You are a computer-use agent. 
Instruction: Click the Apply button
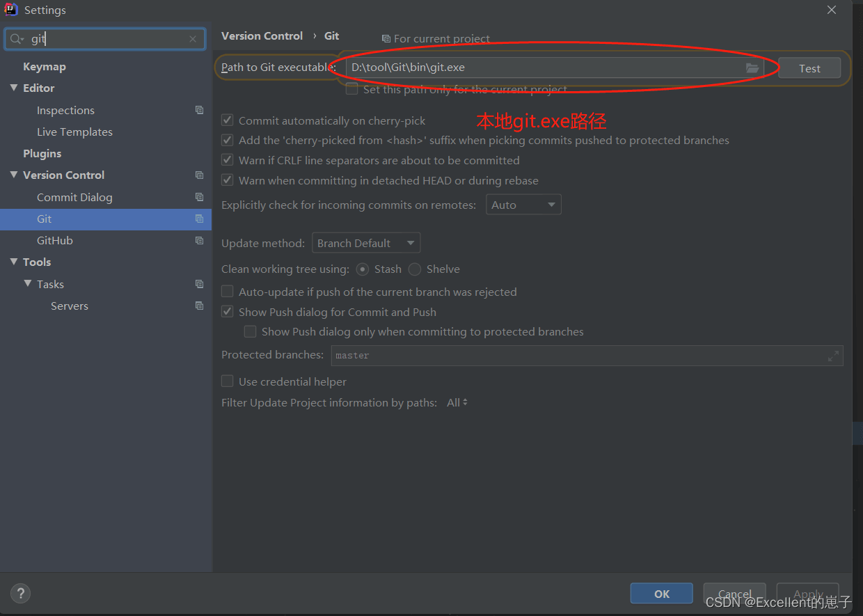(x=808, y=594)
